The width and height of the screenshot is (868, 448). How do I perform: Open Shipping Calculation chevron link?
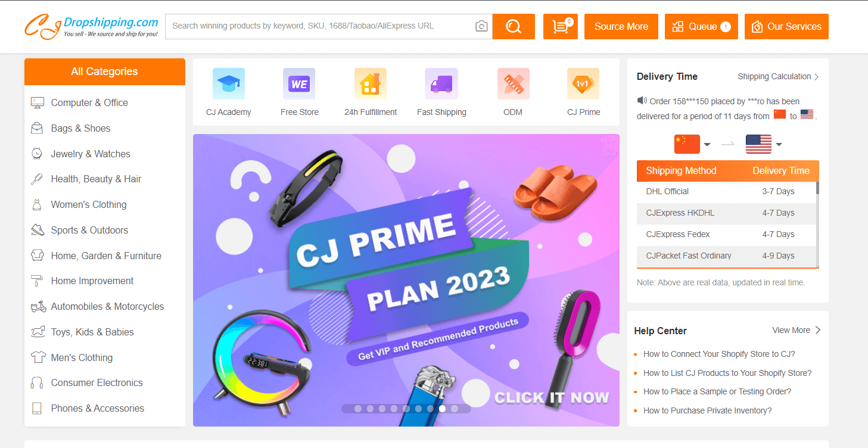(778, 76)
